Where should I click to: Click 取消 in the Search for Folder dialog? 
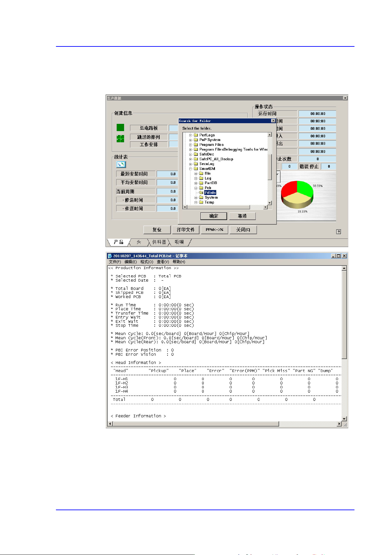242,216
